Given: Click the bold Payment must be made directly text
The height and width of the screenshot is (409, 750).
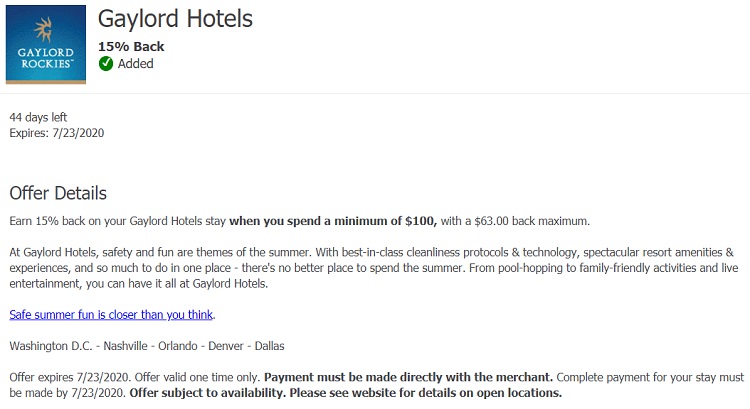Looking at the screenshot, I should click(x=408, y=377).
